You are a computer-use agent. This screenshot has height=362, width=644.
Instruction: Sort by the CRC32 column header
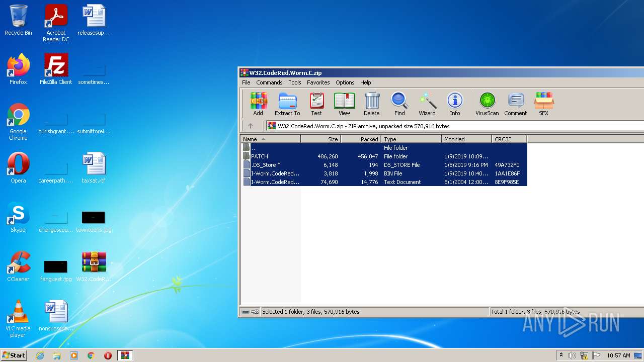510,139
